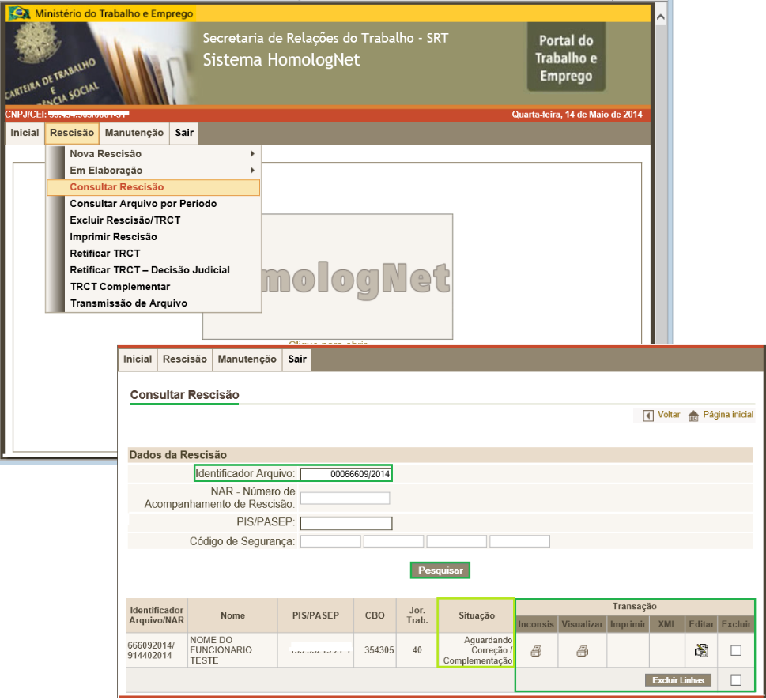
Task: Follow the Página inicial link
Action: coord(728,415)
